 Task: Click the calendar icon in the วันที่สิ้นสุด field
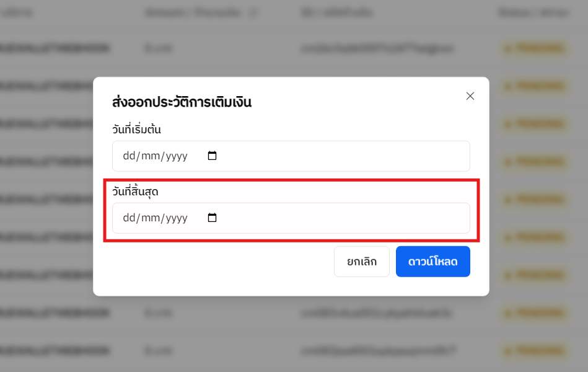pos(212,218)
